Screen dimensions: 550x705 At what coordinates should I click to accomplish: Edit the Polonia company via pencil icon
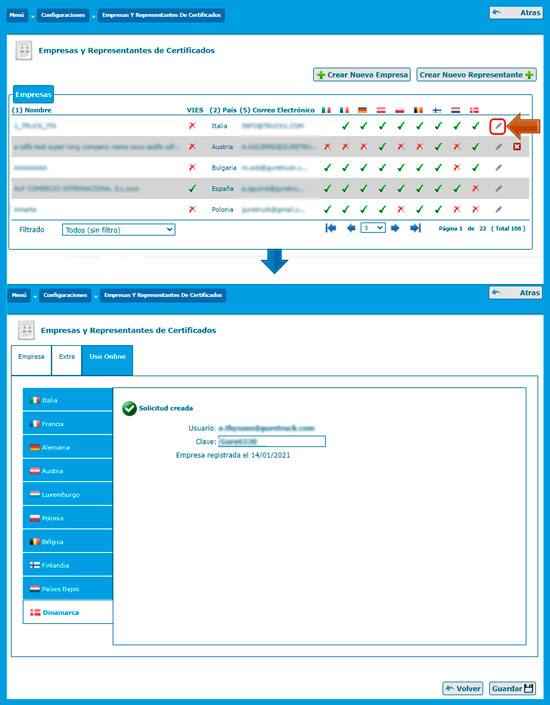(498, 210)
